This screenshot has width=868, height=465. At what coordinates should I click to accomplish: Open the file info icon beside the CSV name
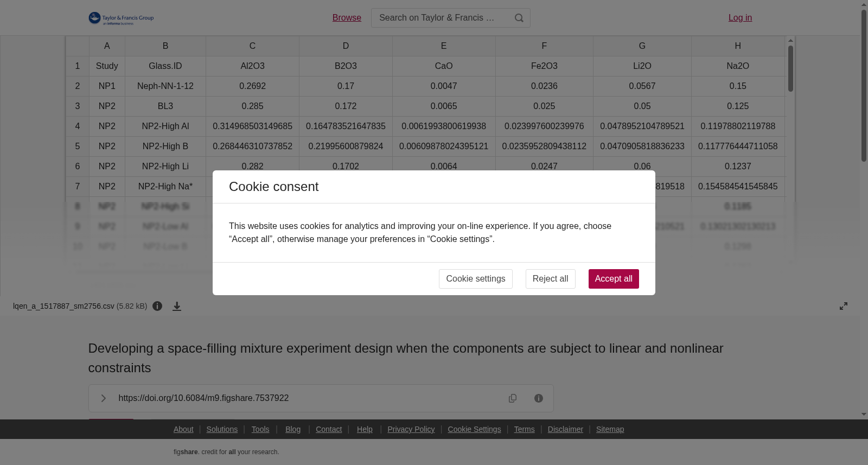(157, 306)
